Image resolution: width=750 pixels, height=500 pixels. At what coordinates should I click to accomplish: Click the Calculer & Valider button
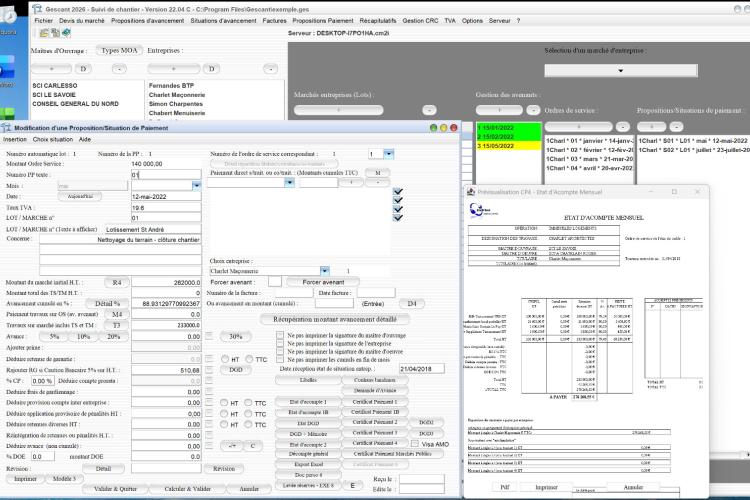[188, 489]
